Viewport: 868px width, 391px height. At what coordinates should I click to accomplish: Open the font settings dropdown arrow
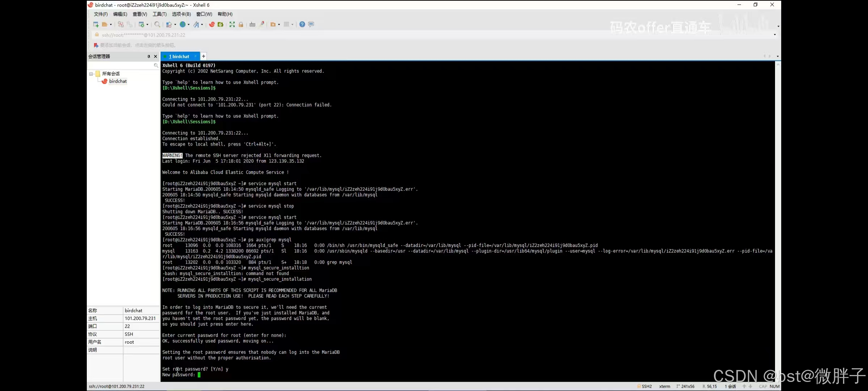202,25
